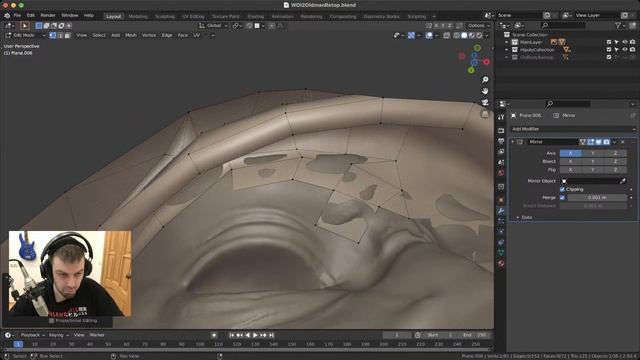Click the Merge distance 0.001 m field
The height and width of the screenshot is (360, 640).
[597, 198]
